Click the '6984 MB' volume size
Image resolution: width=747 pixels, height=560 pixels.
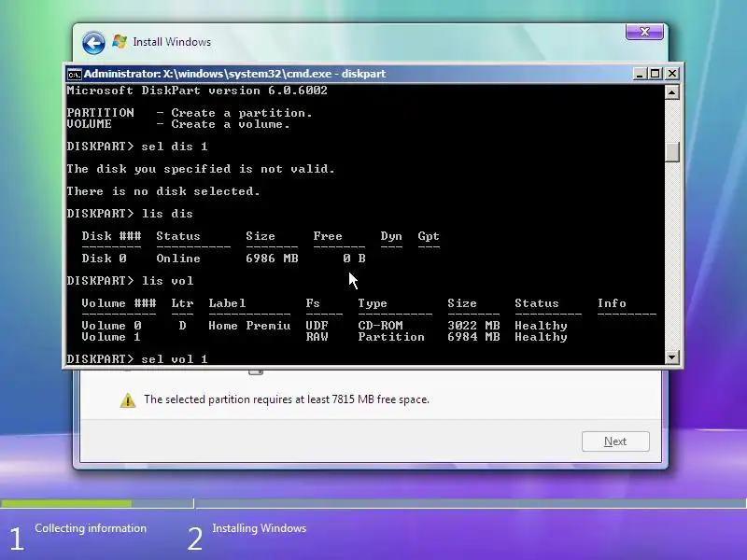473,337
